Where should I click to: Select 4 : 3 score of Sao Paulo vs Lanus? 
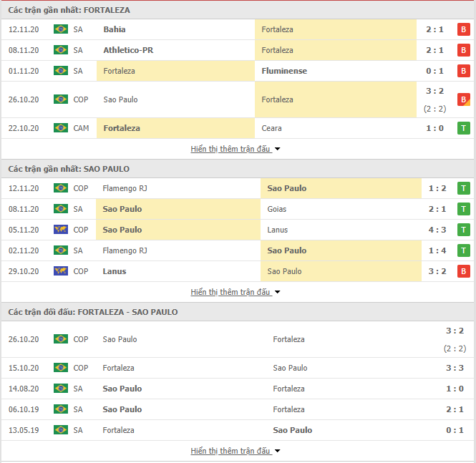437,230
